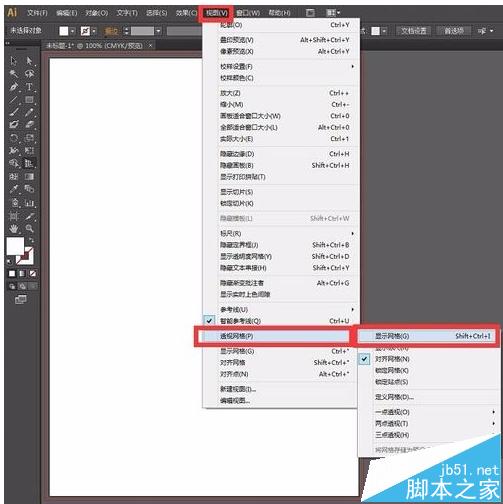Select the Symbol Sprayer tool
The width and height of the screenshot is (503, 504).
(x=13, y=203)
